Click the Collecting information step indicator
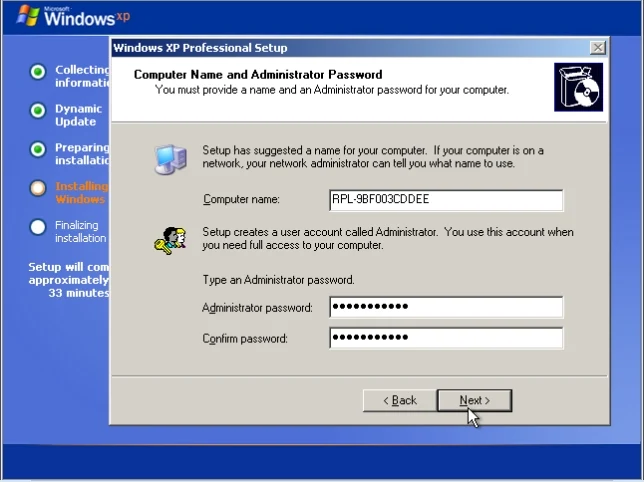 [38, 72]
